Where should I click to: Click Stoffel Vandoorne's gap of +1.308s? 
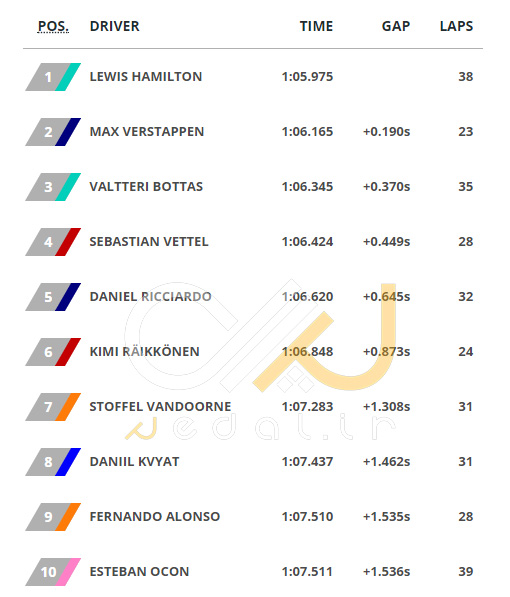[387, 407]
